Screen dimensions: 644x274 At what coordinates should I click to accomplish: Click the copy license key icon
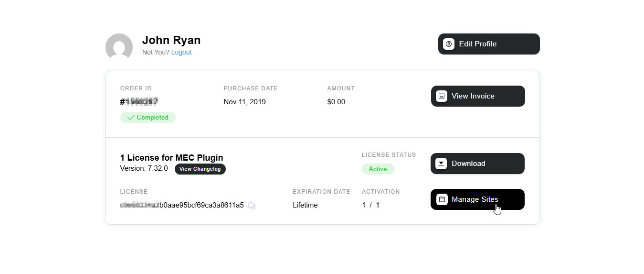click(x=252, y=206)
